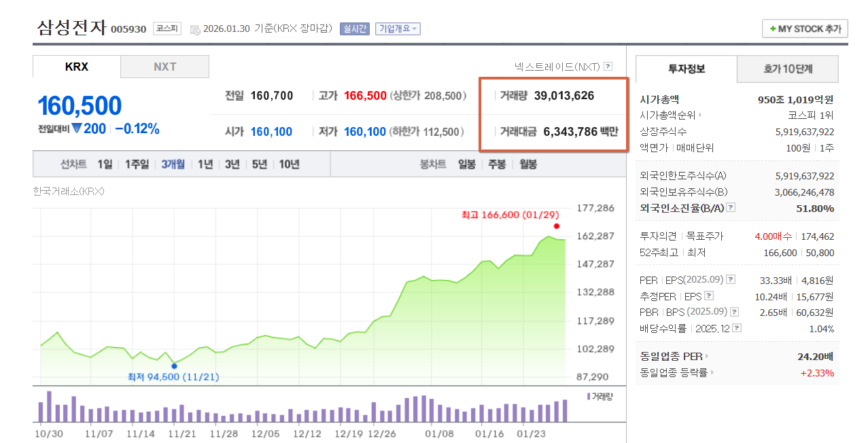Open help icon beside 외국인소진율(B/A)
The image size is (868, 443).
click(x=731, y=208)
